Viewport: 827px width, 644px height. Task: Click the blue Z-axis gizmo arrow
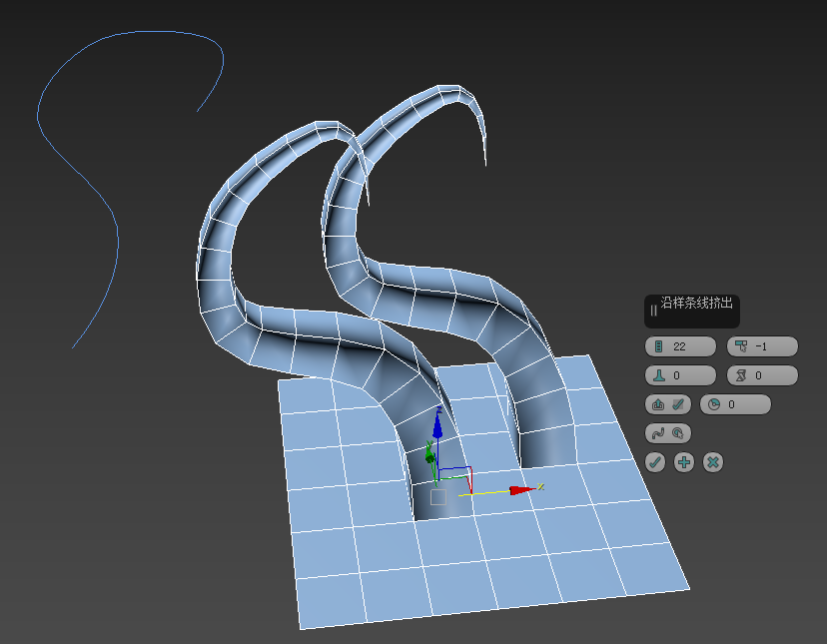pyautogui.click(x=436, y=426)
